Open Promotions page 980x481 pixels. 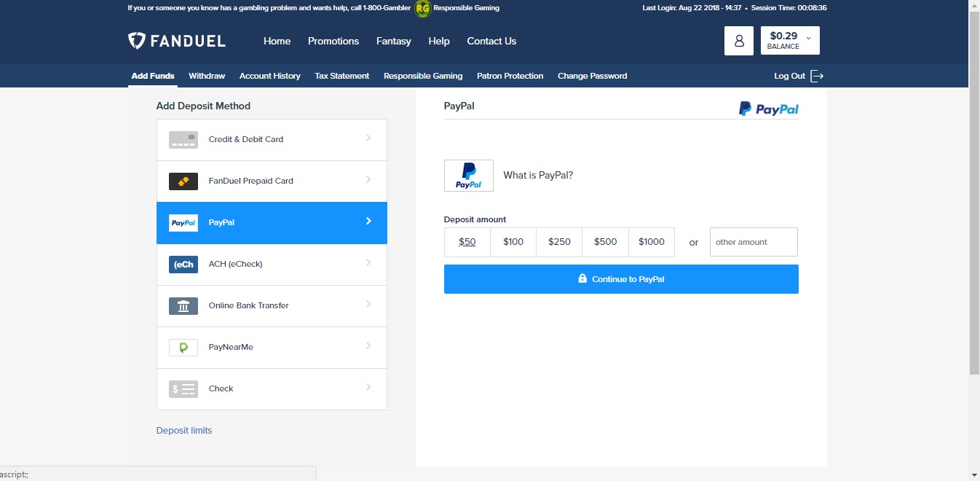point(333,42)
